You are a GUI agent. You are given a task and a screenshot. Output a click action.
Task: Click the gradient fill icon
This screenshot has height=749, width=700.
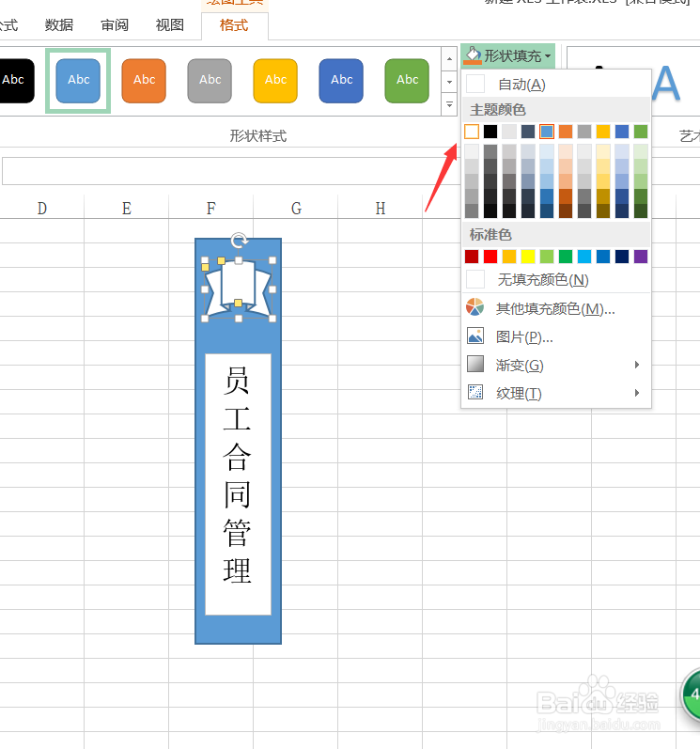(475, 364)
